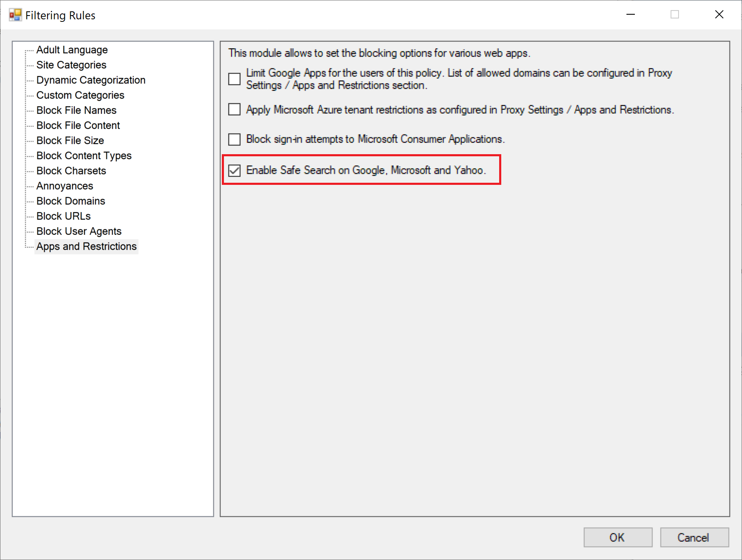742x560 pixels.
Task: Confirm changes with OK button
Action: [x=618, y=537]
